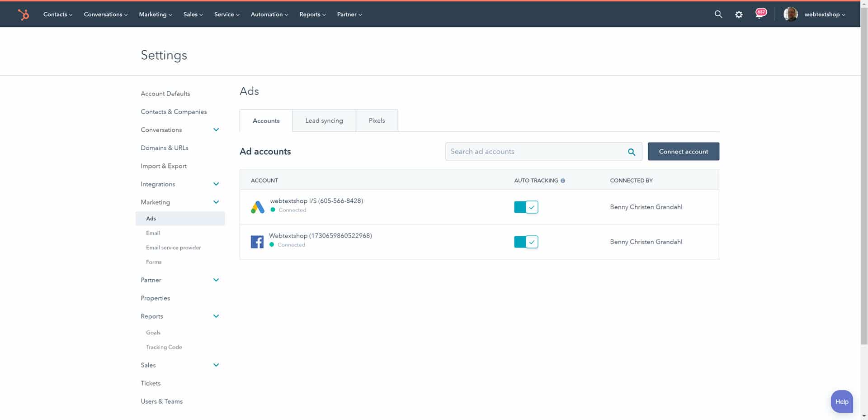Disable auto tracking for Facebook Webtextshop account
Screen dimensions: 868x420
(x=526, y=242)
